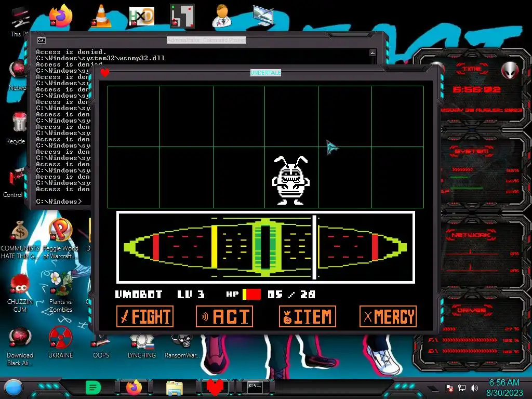Select the FIGHT button in Undertale
This screenshot has width=532, height=399.
click(x=145, y=316)
